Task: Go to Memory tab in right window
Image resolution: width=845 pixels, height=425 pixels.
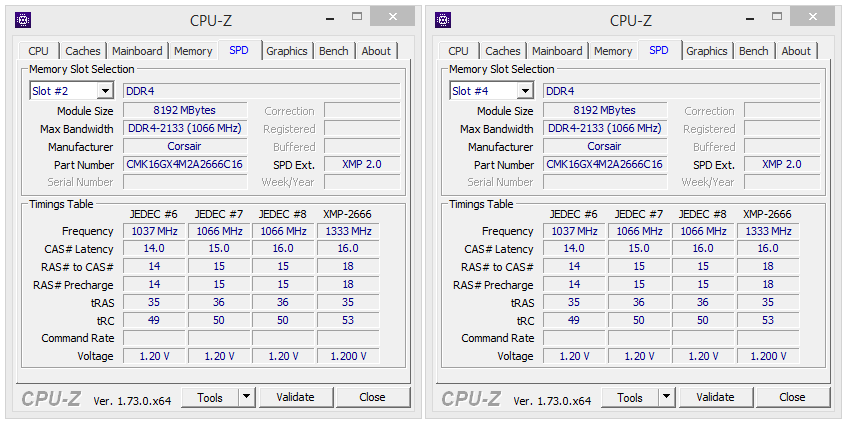Action: pos(613,51)
